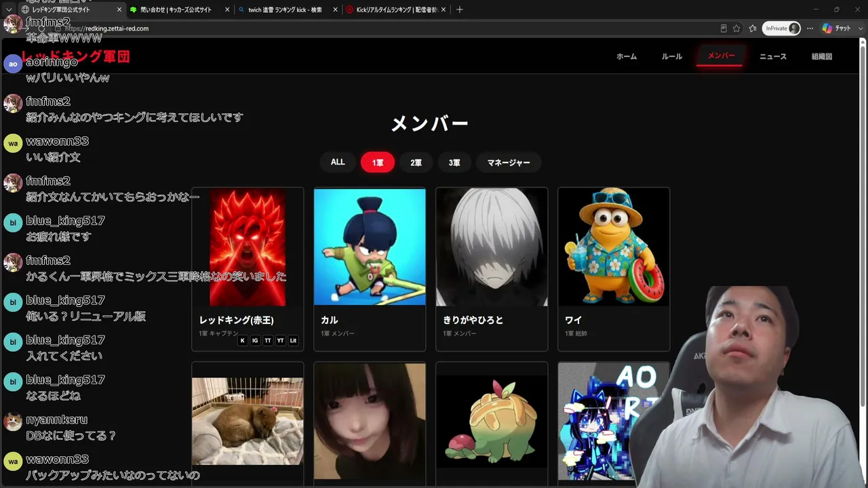Close the twich 遺雪 ランキング kick tab

click(x=335, y=9)
